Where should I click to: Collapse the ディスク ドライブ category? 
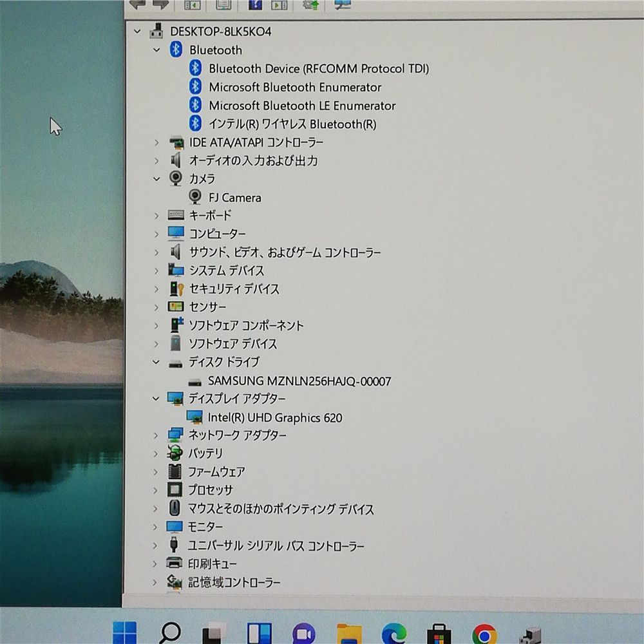pos(156,363)
